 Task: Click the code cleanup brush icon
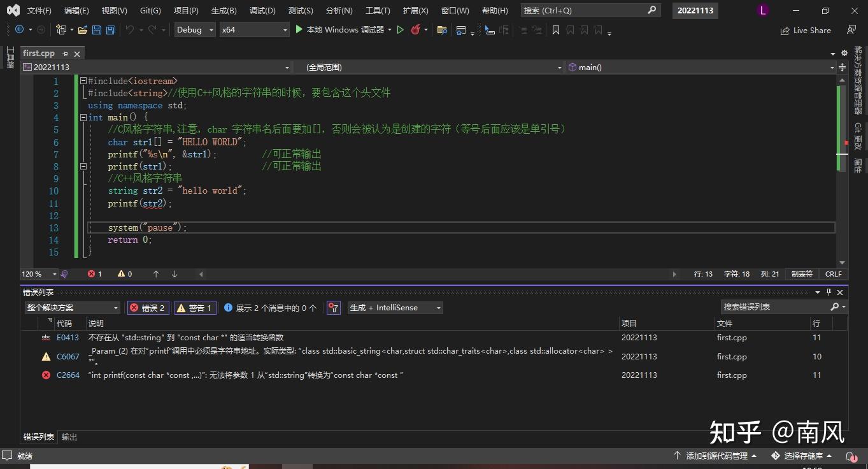click(x=64, y=274)
